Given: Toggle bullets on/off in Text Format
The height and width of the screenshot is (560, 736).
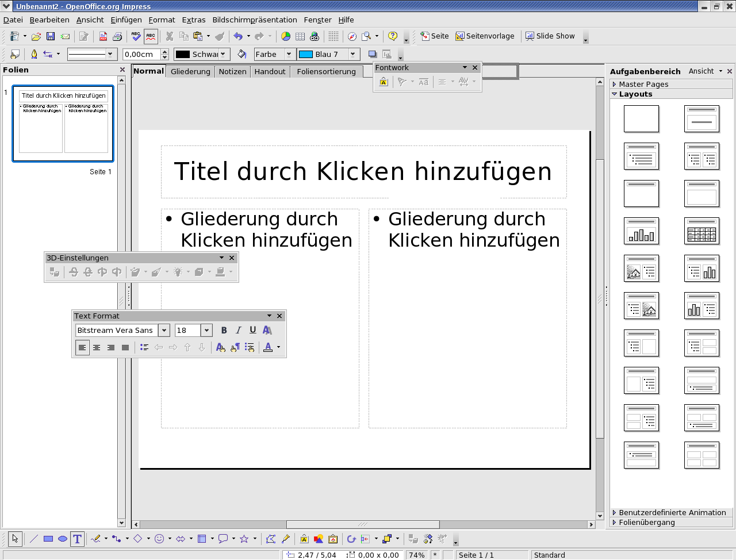Looking at the screenshot, I should (x=144, y=347).
